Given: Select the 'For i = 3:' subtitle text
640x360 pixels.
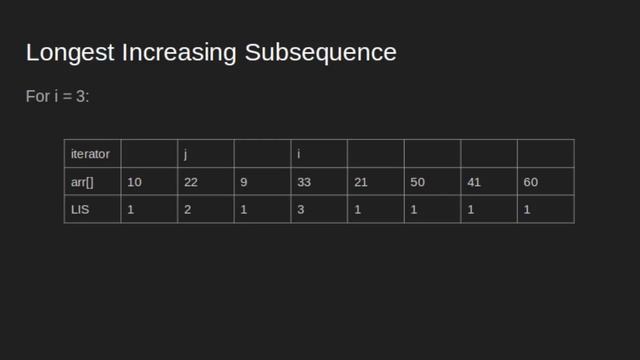Looking at the screenshot, I should click(57, 97).
